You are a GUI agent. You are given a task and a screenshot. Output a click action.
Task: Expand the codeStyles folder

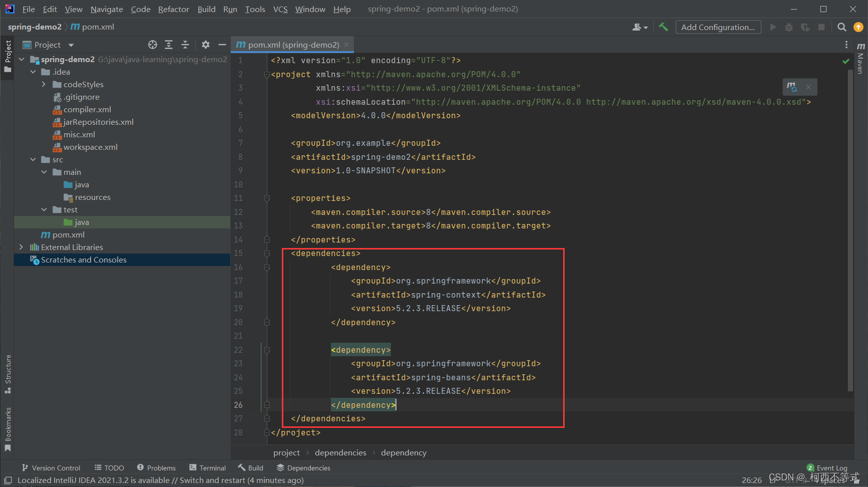(x=44, y=84)
